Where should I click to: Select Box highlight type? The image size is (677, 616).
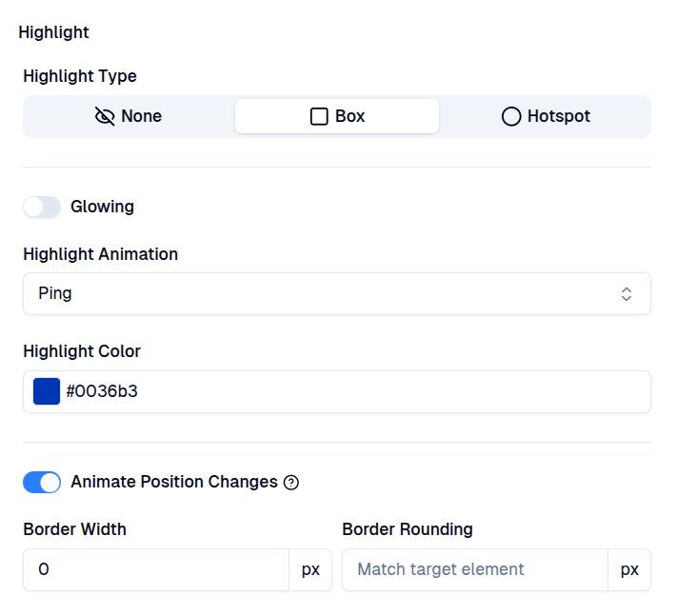[337, 116]
